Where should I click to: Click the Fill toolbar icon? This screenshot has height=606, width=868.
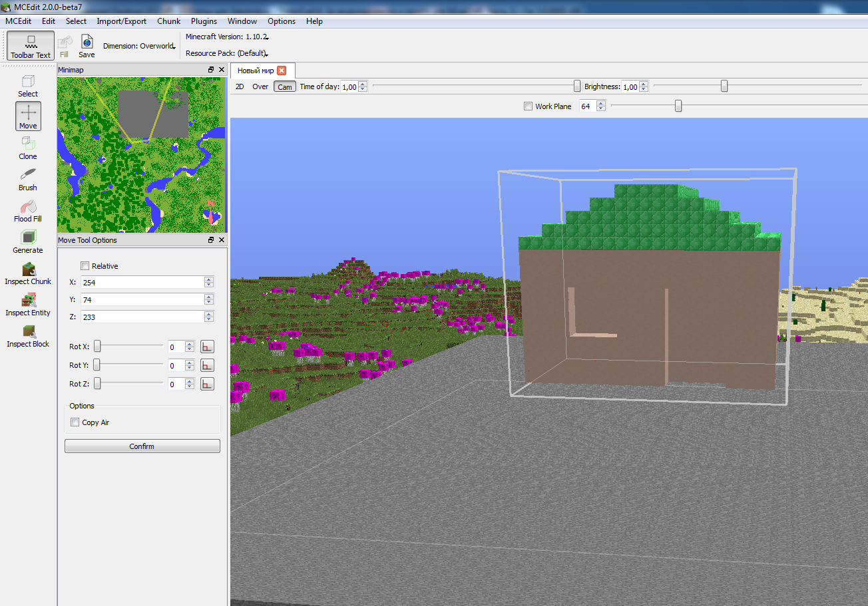click(65, 46)
